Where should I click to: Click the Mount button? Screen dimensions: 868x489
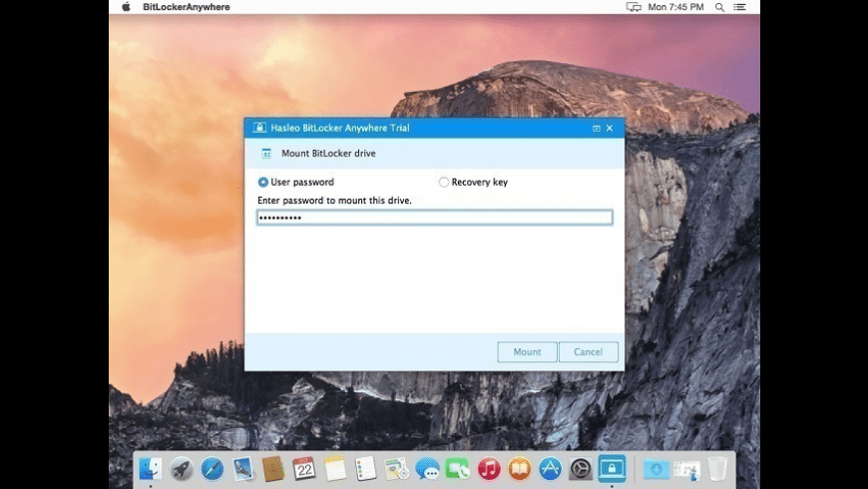click(x=527, y=351)
